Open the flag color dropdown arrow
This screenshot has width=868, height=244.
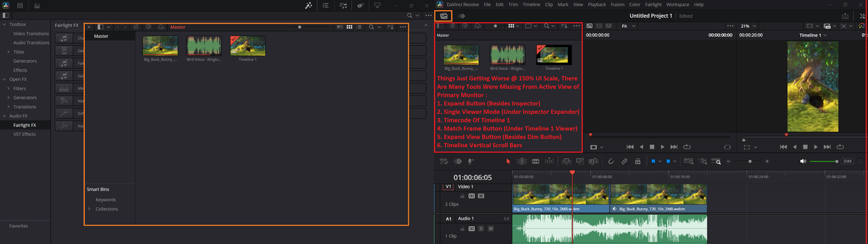pyautogui.click(x=660, y=161)
